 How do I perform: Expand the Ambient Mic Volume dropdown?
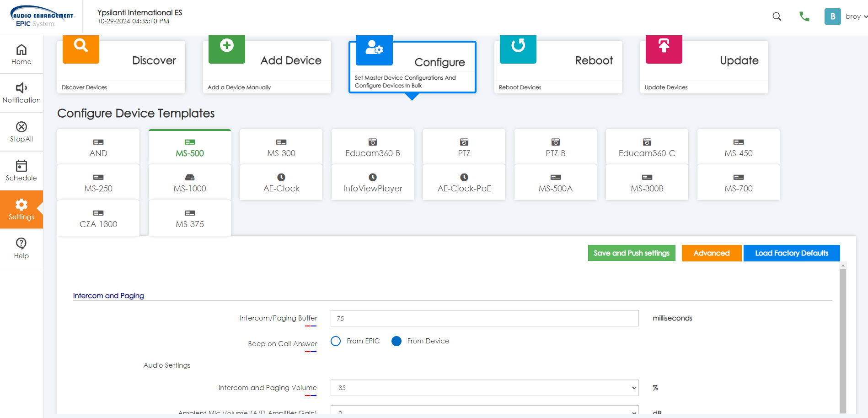pyautogui.click(x=484, y=411)
